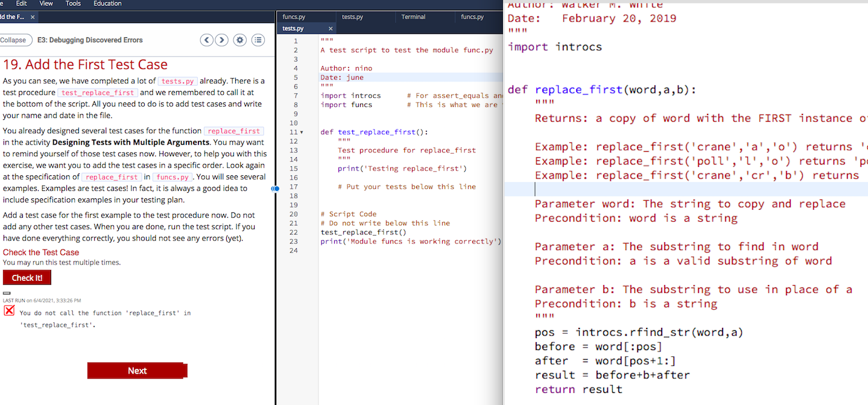Screen dimensions: 868x405
Task: Click 'You do not call the function' error message
Action: coord(105,319)
